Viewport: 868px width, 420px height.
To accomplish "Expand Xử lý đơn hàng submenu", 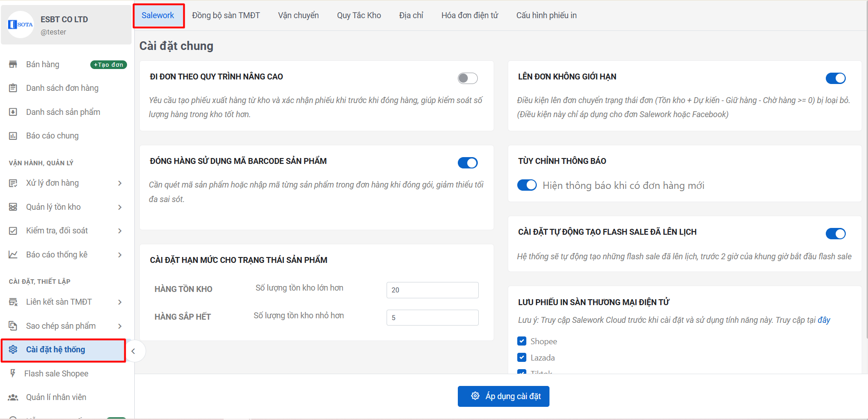I will [x=120, y=183].
